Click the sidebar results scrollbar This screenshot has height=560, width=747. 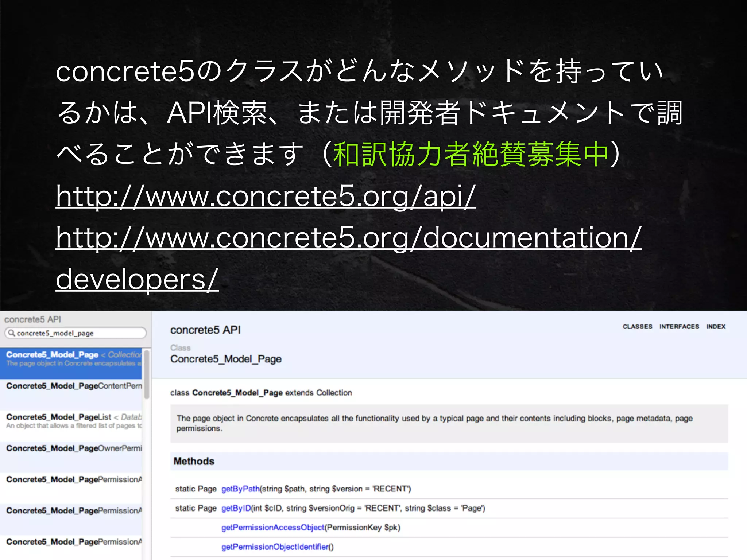coord(147,374)
